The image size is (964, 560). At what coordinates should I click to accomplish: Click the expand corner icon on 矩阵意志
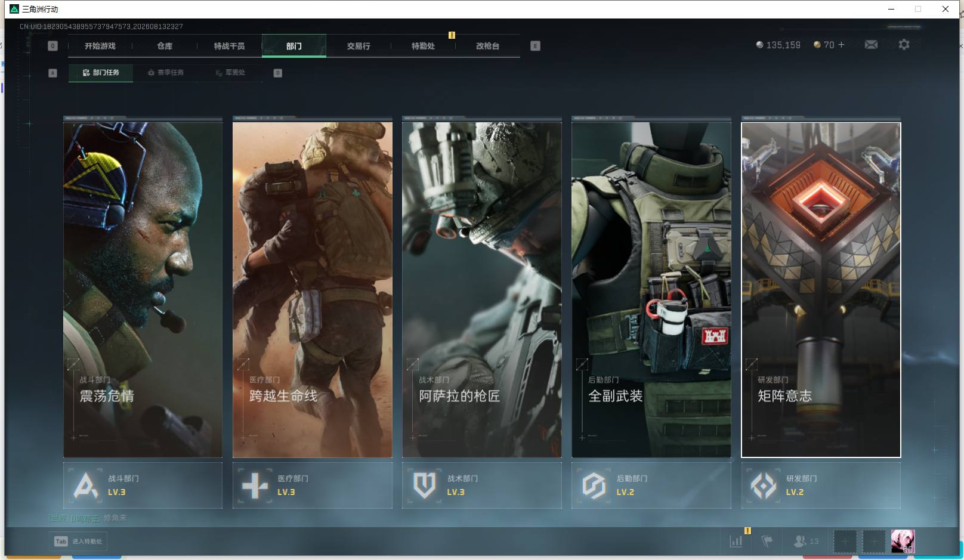752,364
